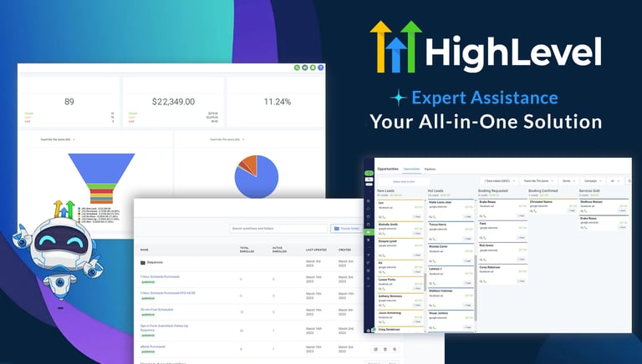Open Anthony Simmons lead card
The height and width of the screenshot is (364, 642).
click(400, 301)
